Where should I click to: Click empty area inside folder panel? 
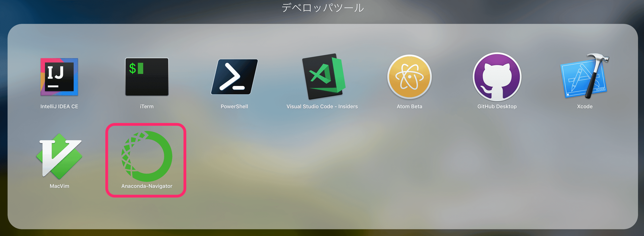click(x=400, y=170)
